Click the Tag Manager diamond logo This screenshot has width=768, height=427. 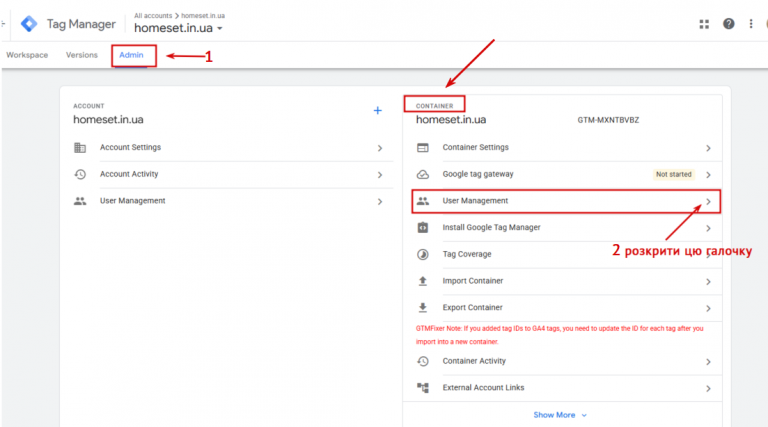[x=29, y=24]
